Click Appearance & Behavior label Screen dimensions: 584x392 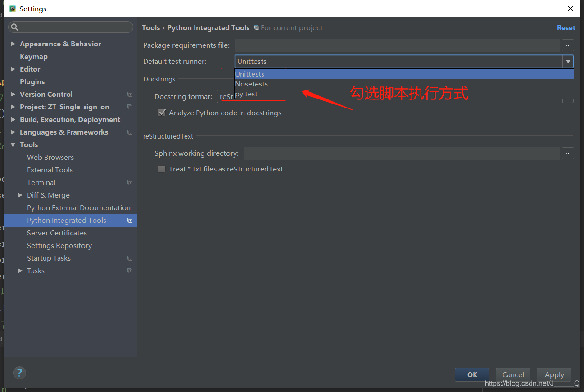click(x=60, y=44)
